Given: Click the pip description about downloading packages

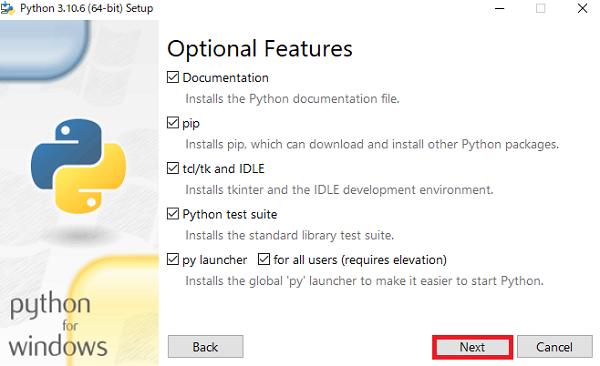Looking at the screenshot, I should pyautogui.click(x=372, y=144).
